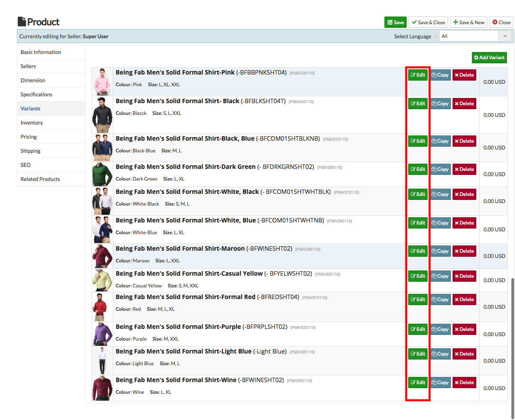Edit the Maroon shirt variant
Viewport: 515px width, 420px height.
(x=418, y=251)
